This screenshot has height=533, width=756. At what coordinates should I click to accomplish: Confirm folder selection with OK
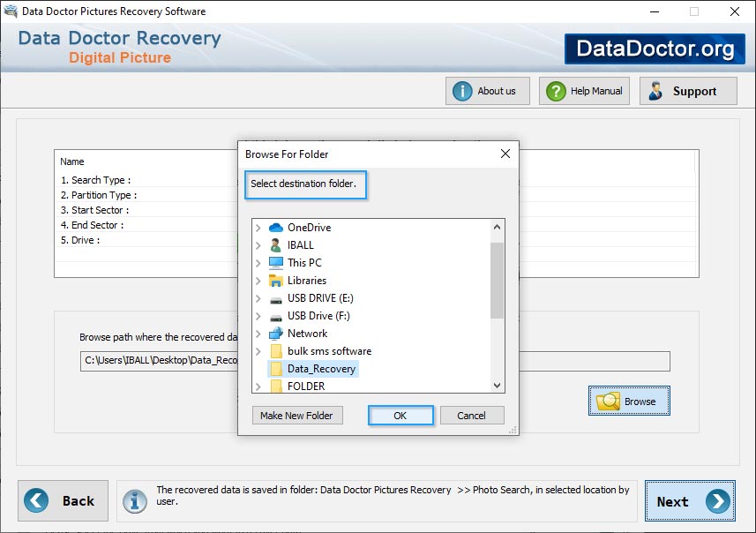400,416
